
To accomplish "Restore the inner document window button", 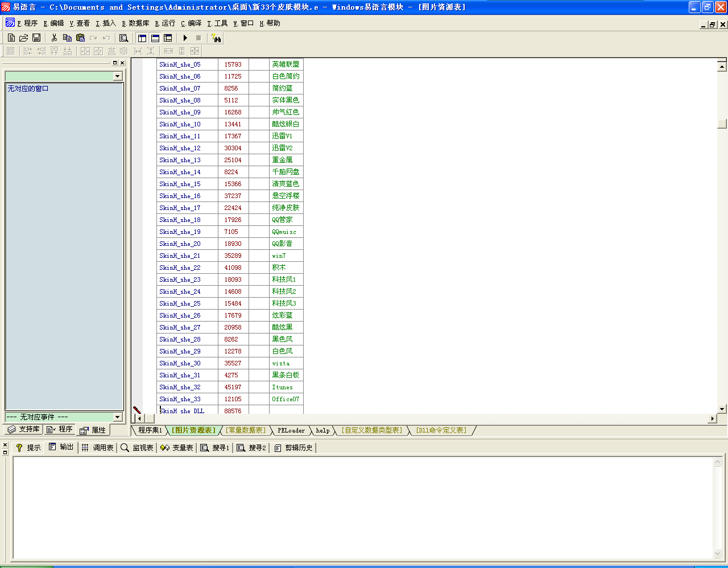I will 713,24.
